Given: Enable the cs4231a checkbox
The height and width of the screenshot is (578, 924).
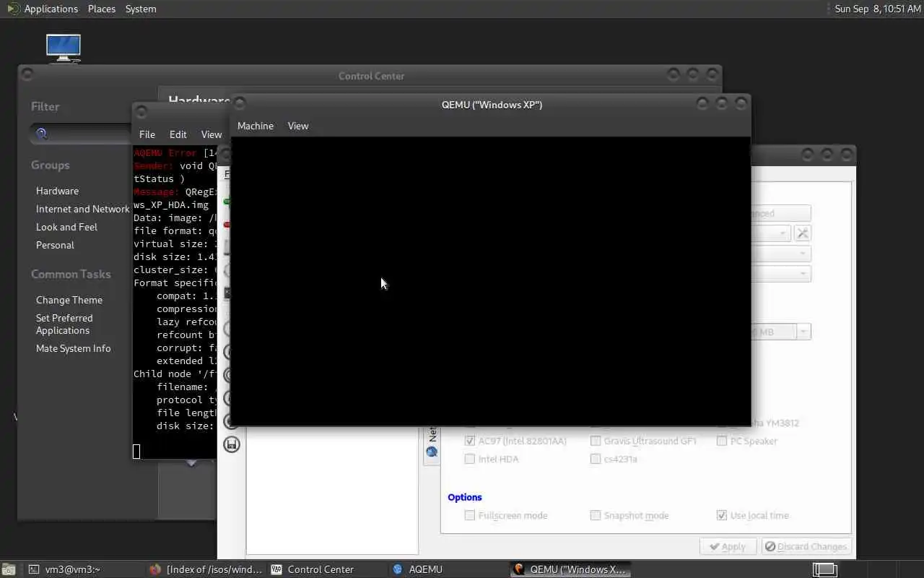Looking at the screenshot, I should click(596, 459).
